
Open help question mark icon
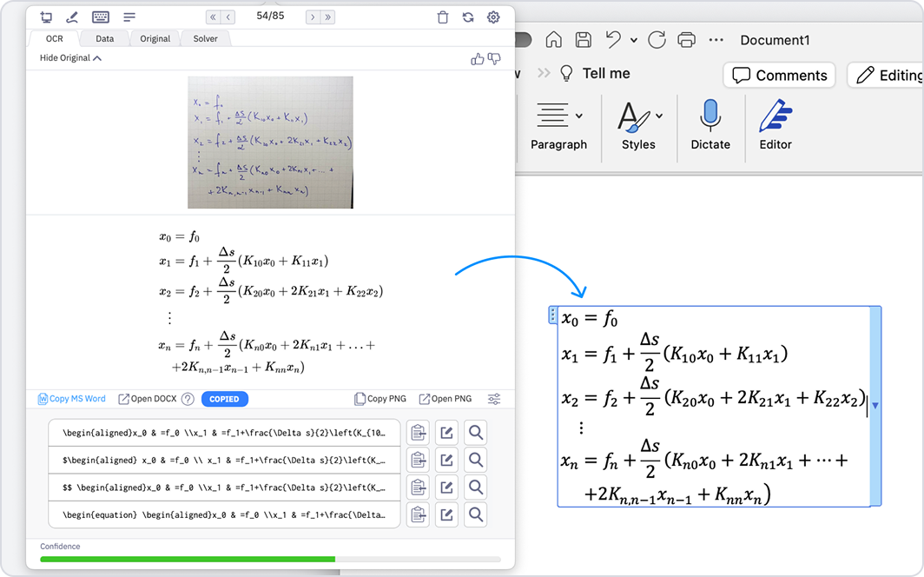[188, 399]
